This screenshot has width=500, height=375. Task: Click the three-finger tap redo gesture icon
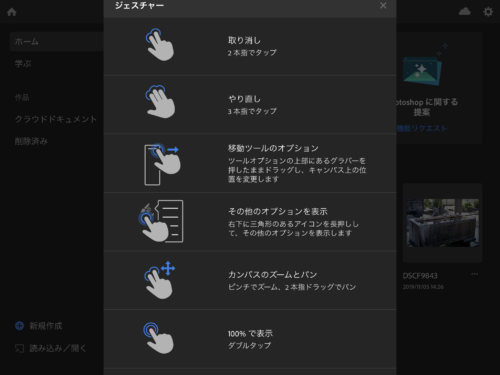160,101
